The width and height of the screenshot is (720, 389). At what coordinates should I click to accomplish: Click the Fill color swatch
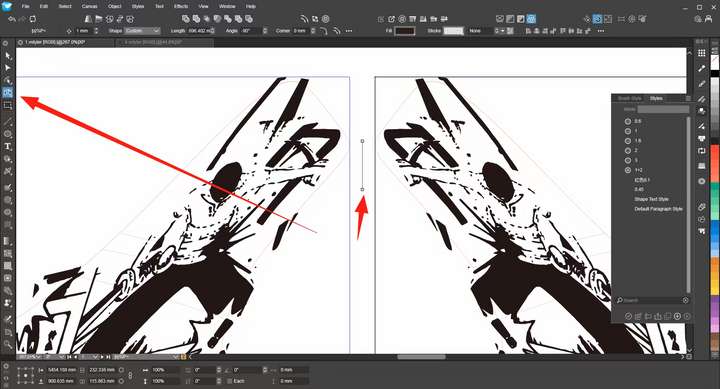pos(405,31)
